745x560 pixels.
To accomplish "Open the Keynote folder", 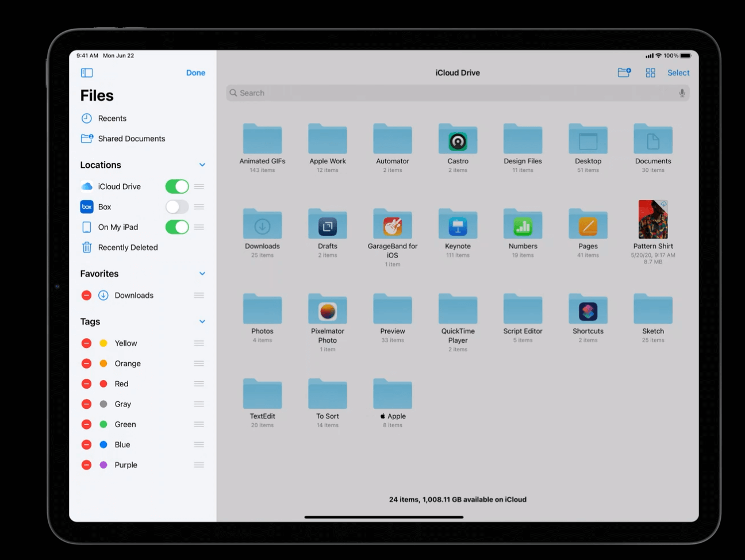I will click(x=458, y=224).
